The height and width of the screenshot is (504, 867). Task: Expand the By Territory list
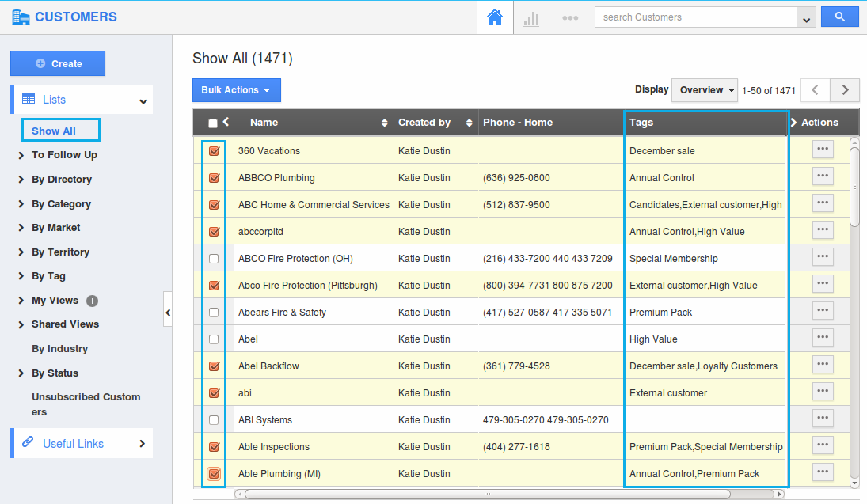[60, 252]
